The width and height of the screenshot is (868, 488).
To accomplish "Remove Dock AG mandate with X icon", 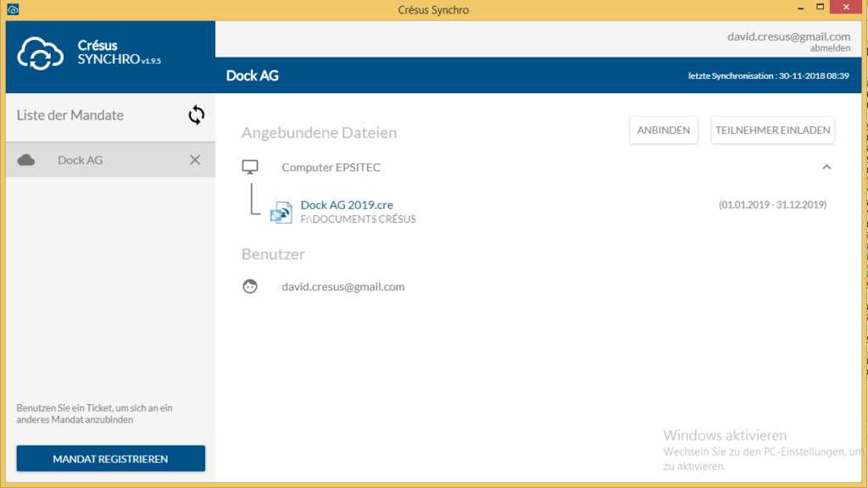I will 195,160.
